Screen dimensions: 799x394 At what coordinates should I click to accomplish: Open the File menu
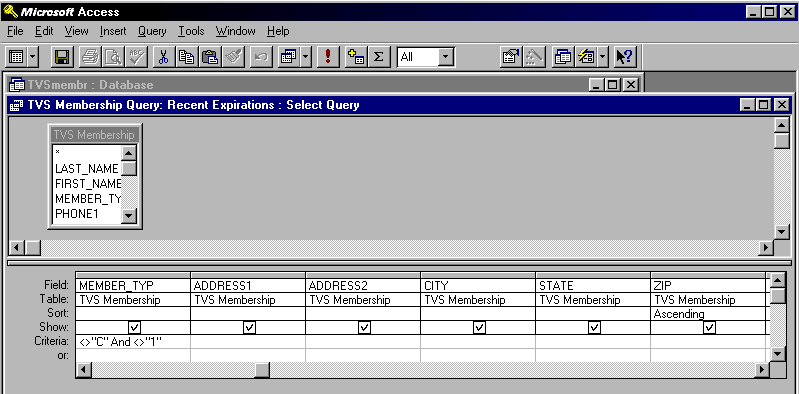[x=15, y=31]
